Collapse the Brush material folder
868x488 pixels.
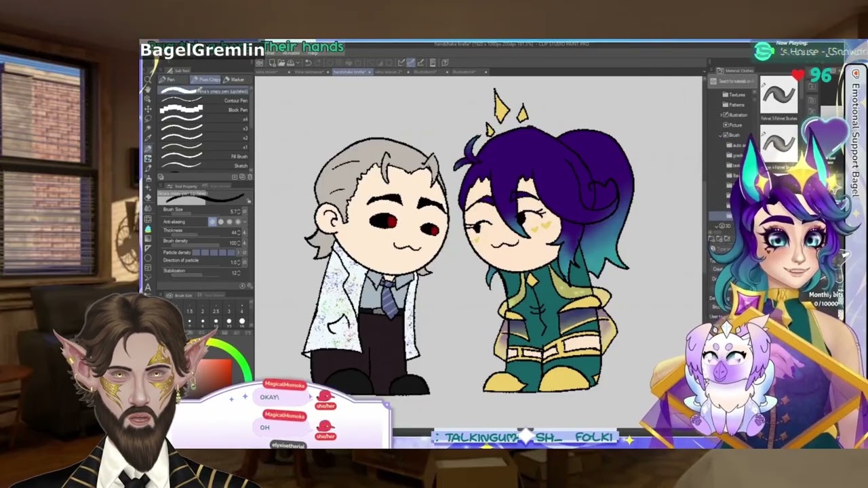pyautogui.click(x=720, y=136)
